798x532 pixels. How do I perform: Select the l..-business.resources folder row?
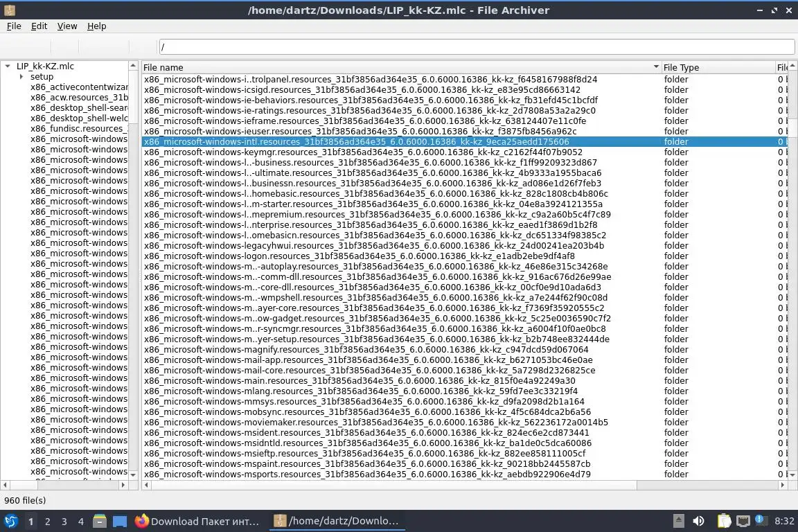(x=465, y=162)
